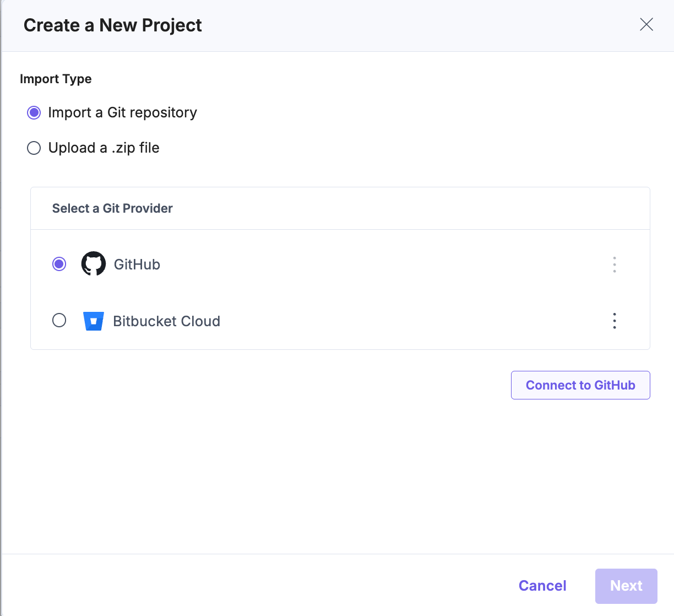Click the GitHub octocat avatar
This screenshot has width=674, height=616.
point(94,264)
